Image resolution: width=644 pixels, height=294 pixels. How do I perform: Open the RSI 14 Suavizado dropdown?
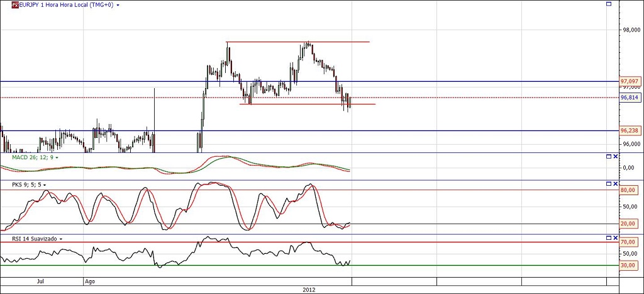click(61, 239)
